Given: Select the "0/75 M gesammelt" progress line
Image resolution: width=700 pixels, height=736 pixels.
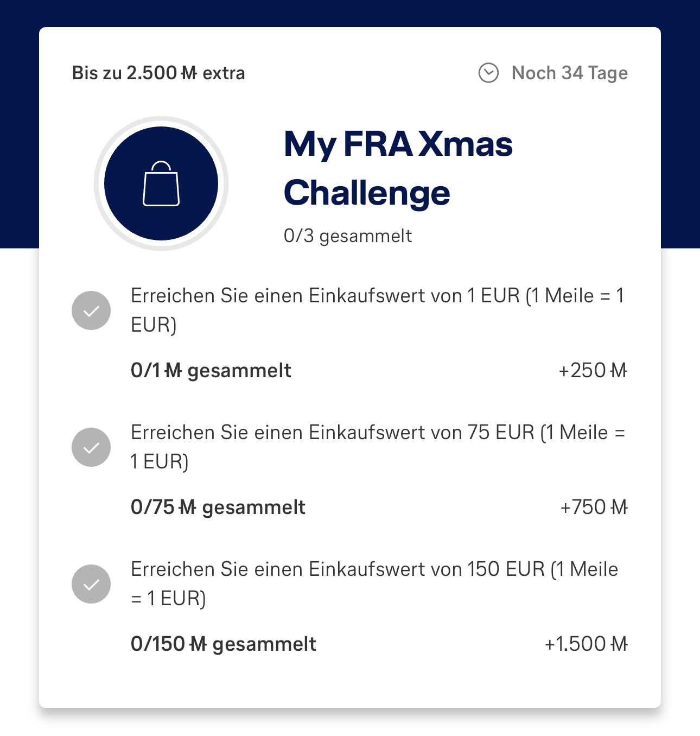Looking at the screenshot, I should 218,507.
